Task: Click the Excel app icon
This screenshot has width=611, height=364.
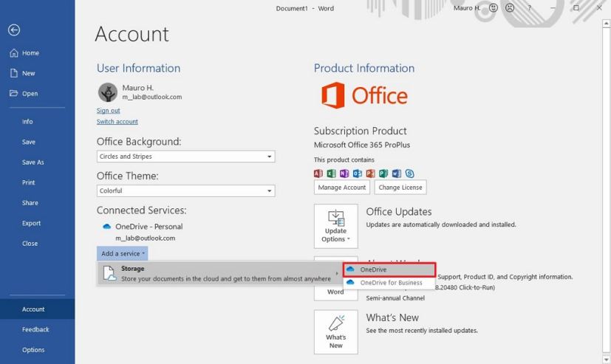Action: pos(331,174)
